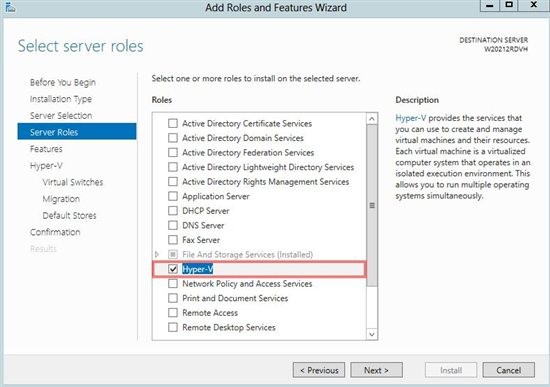Screen dimensions: 550x387
Task: Select the Fax Server role label
Action: click(x=201, y=240)
